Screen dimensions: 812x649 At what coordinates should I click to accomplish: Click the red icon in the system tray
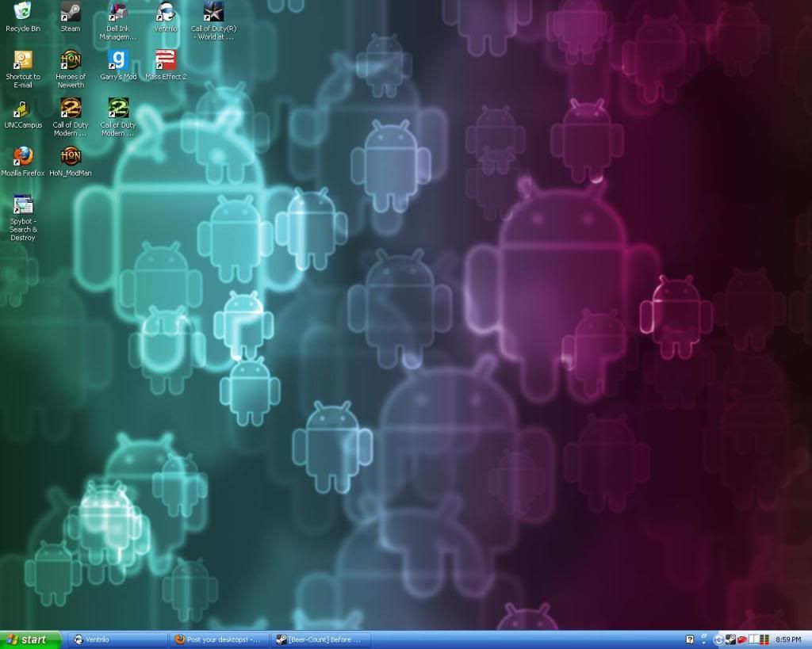pos(742,640)
